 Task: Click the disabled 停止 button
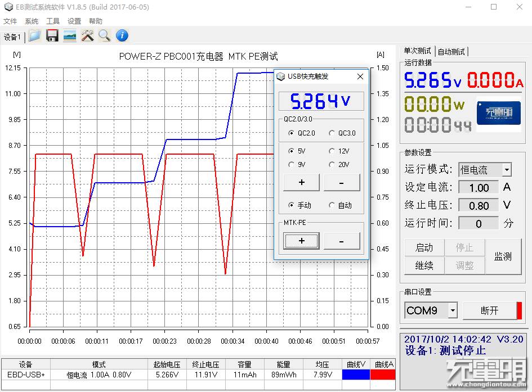pos(464,247)
